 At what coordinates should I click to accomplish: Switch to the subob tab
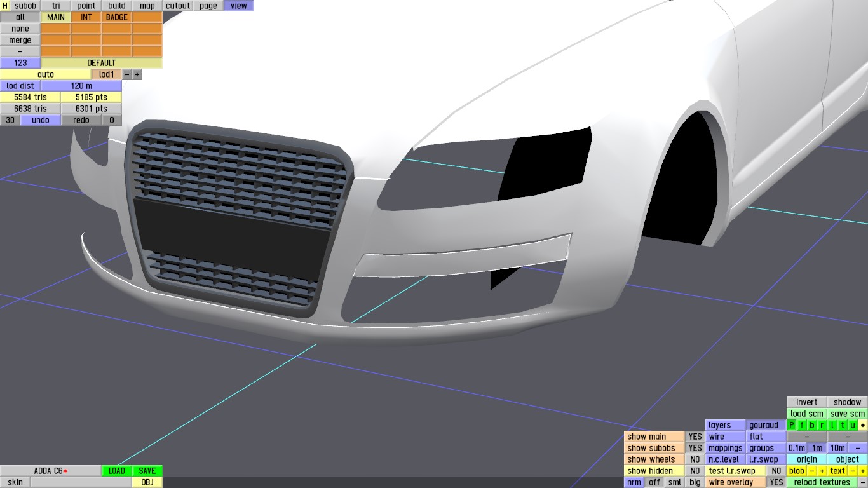[25, 6]
